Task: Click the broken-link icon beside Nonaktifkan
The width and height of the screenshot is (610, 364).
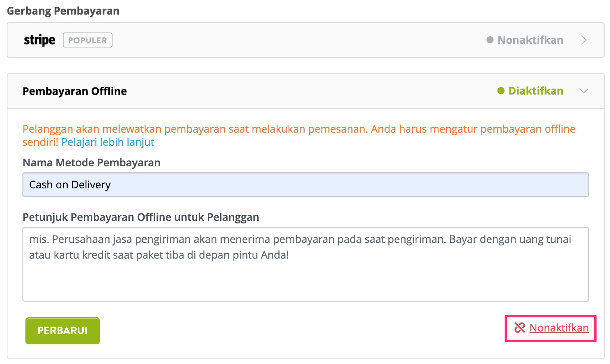Action: pos(520,328)
